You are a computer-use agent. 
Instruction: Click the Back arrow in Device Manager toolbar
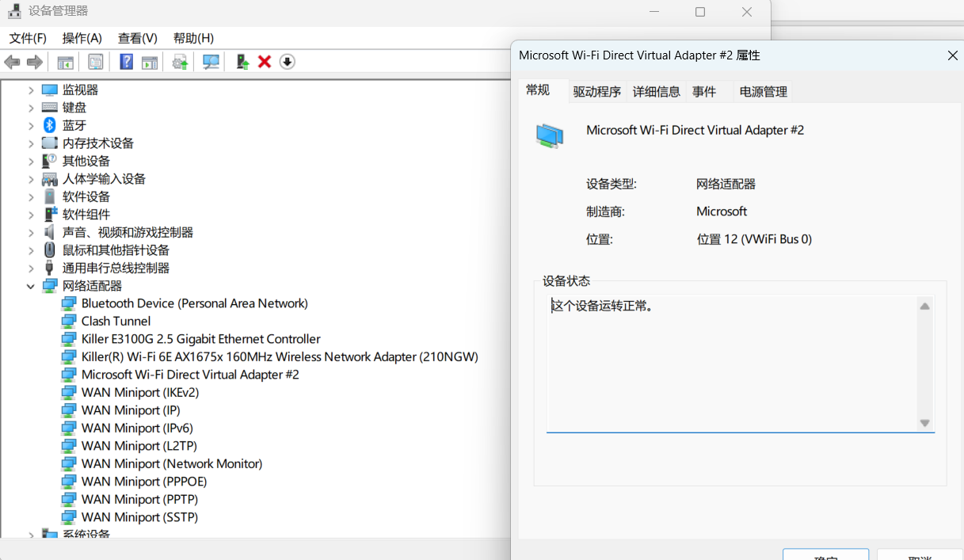tap(12, 62)
